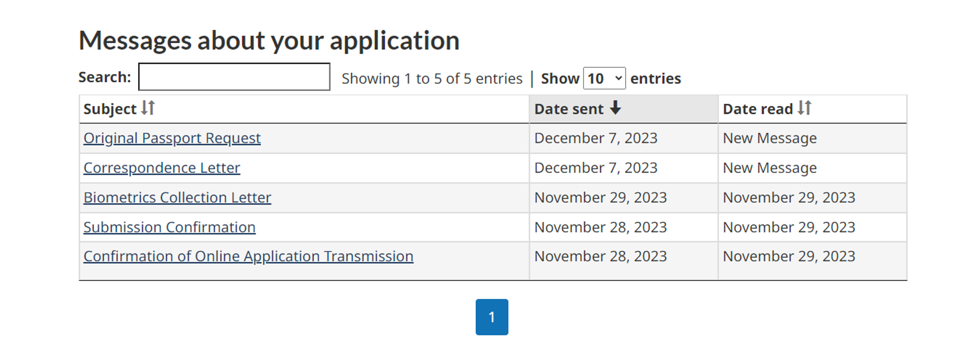This screenshot has height=348, width=980.
Task: Open Confirmation of Online Application Transmission link
Action: pyautogui.click(x=248, y=256)
